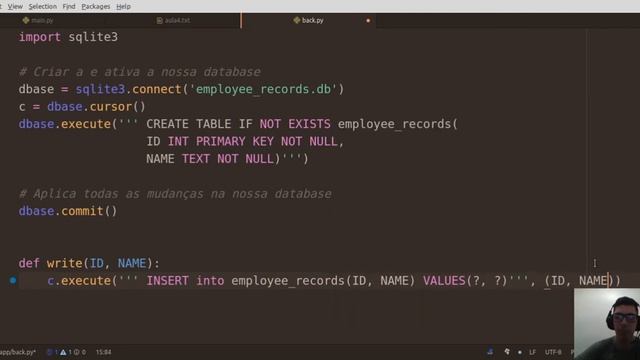Click the git icon in status bar
Screen dimensions: 640x360
pyautogui.click(x=507, y=351)
